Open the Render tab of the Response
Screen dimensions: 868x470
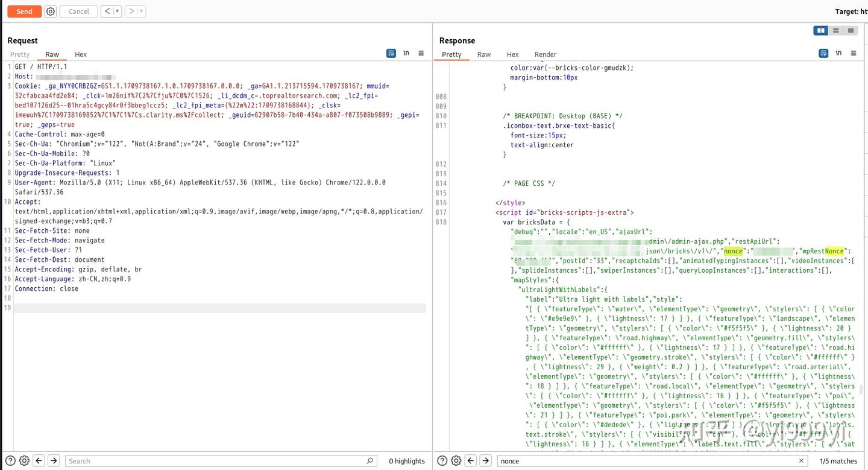click(x=545, y=54)
